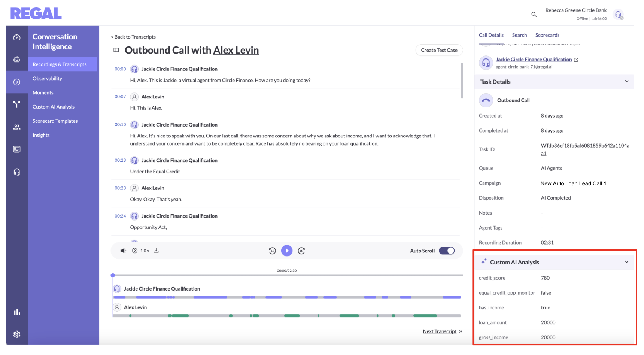Click the sparkle icon in Custom AI Analysis header
The image size is (644, 355).
pyautogui.click(x=484, y=261)
